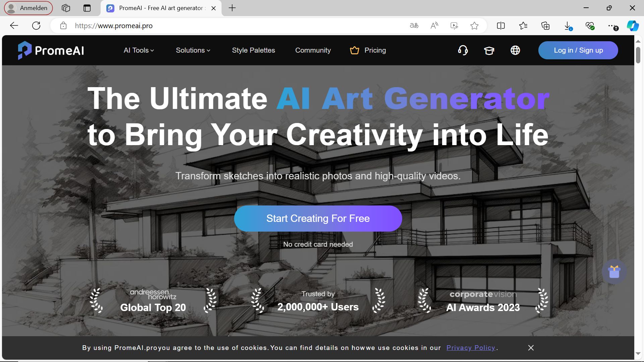Expand the Solutions dropdown menu

click(193, 50)
